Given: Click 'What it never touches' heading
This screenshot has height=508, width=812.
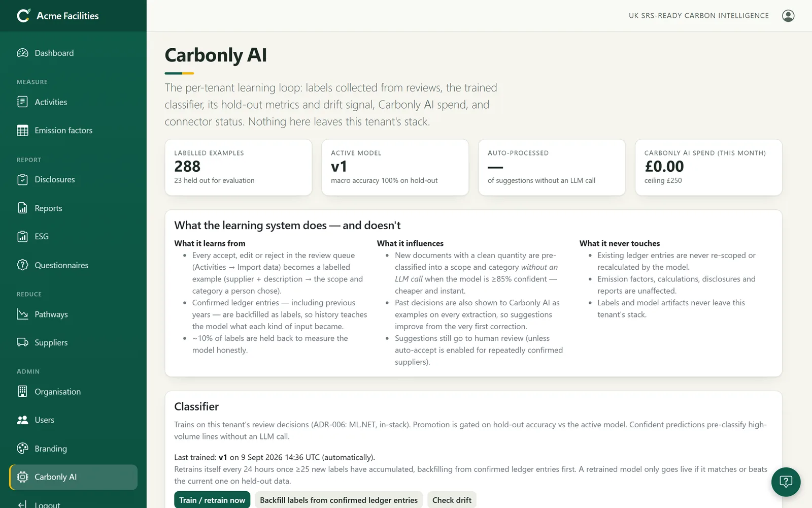Looking at the screenshot, I should pyautogui.click(x=620, y=243).
